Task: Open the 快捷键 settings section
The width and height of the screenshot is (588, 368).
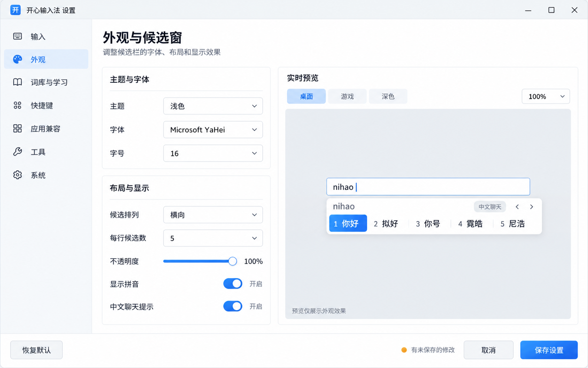Action: point(46,105)
